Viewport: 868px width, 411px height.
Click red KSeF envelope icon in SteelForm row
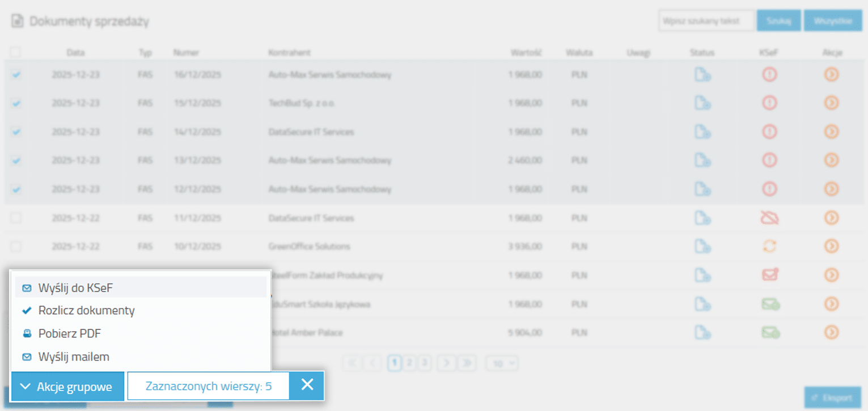[x=769, y=275]
